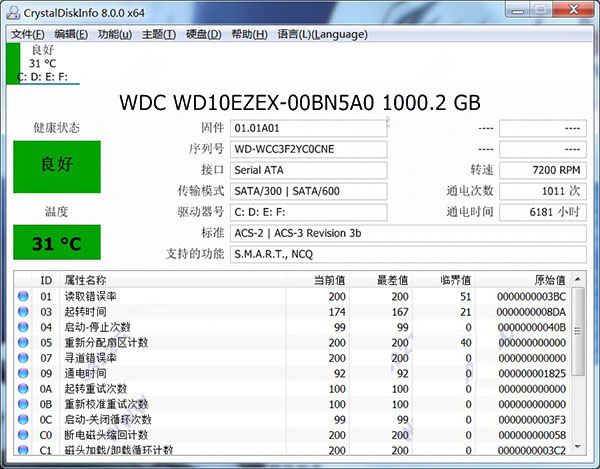
Task: Select the 重新分配扇区计数 attribute row
Action: [x=293, y=342]
